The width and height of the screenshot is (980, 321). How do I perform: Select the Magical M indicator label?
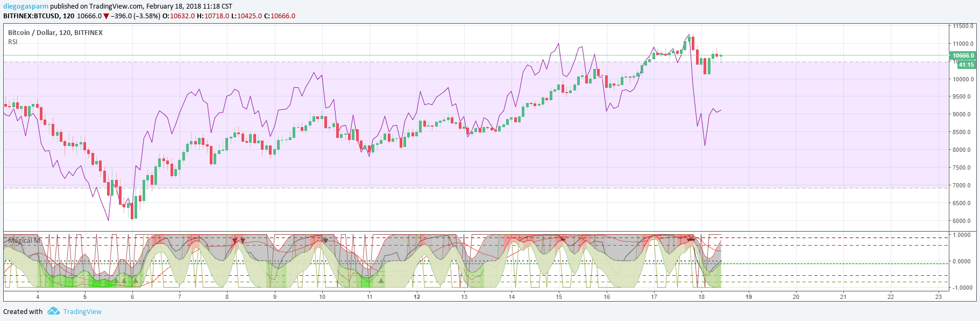pos(24,241)
